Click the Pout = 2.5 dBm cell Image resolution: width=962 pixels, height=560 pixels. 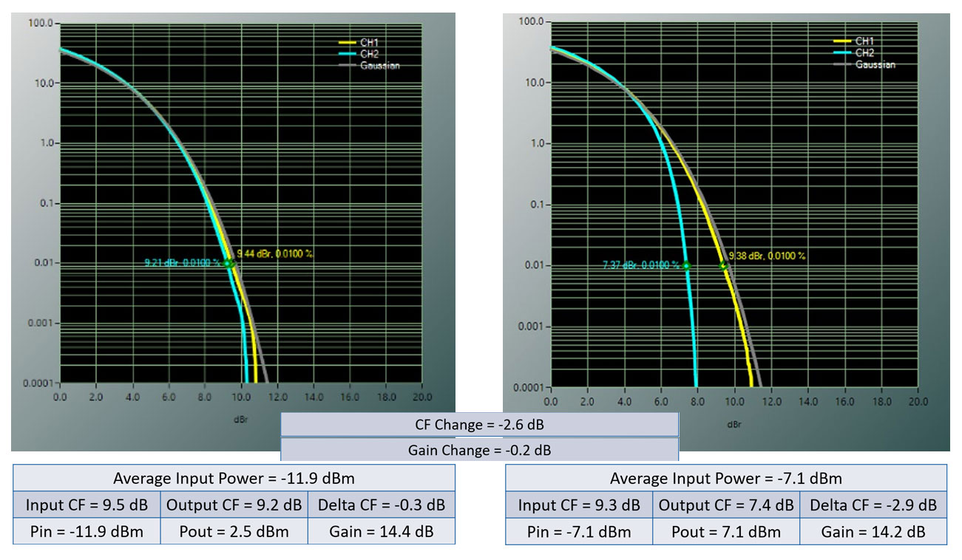click(234, 532)
